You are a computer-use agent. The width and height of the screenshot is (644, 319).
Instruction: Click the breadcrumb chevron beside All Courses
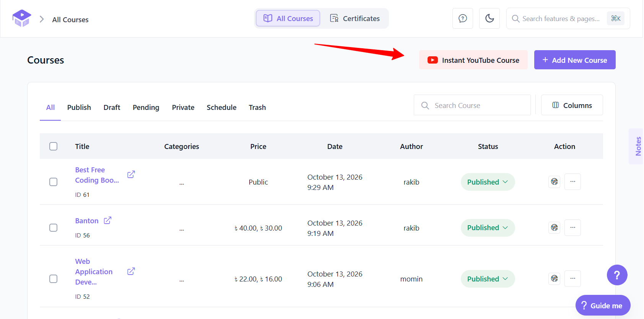[x=42, y=19]
